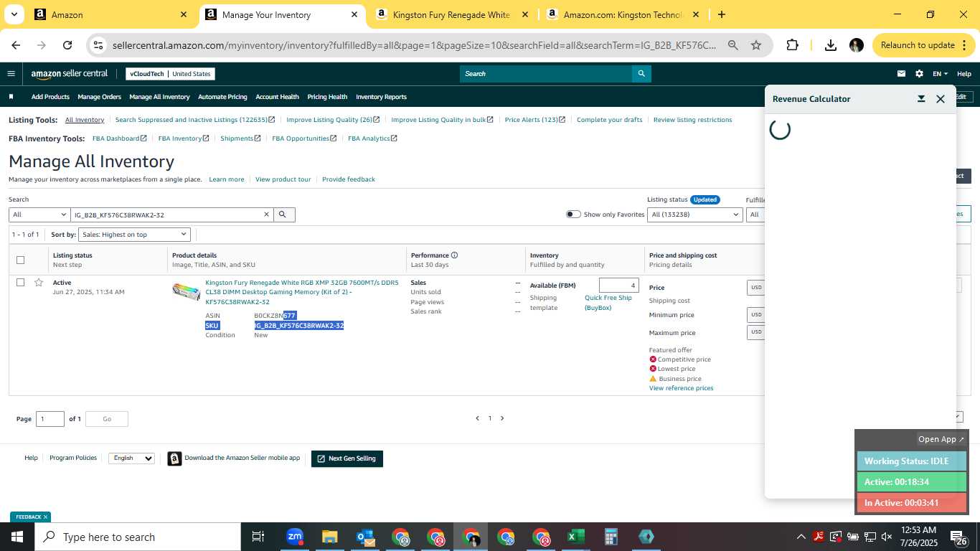980x551 pixels.
Task: Click the Page number input field
Action: 50,419
